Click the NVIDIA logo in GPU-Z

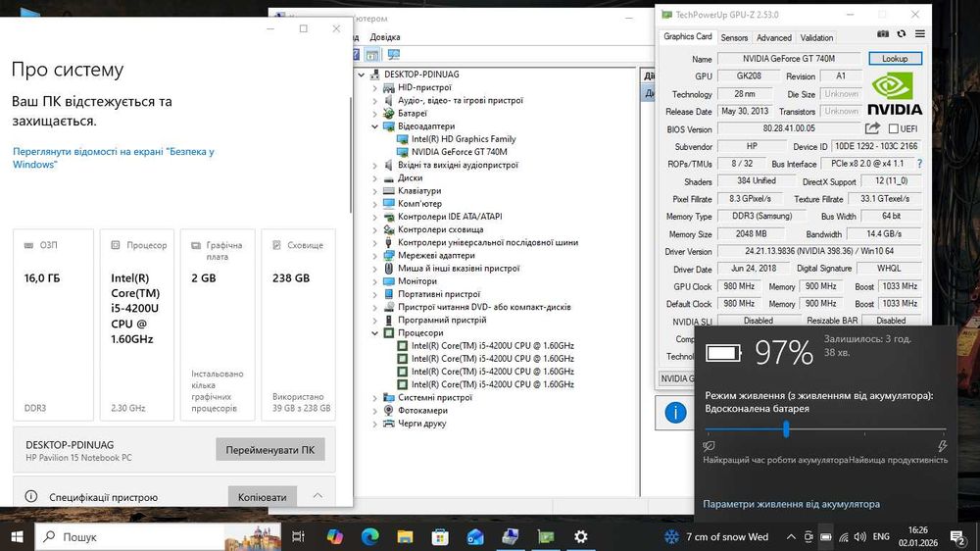895,93
